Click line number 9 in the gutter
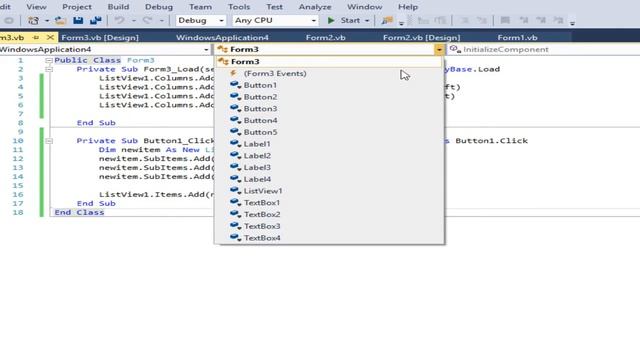This screenshot has height=360, width=640. tap(20, 132)
